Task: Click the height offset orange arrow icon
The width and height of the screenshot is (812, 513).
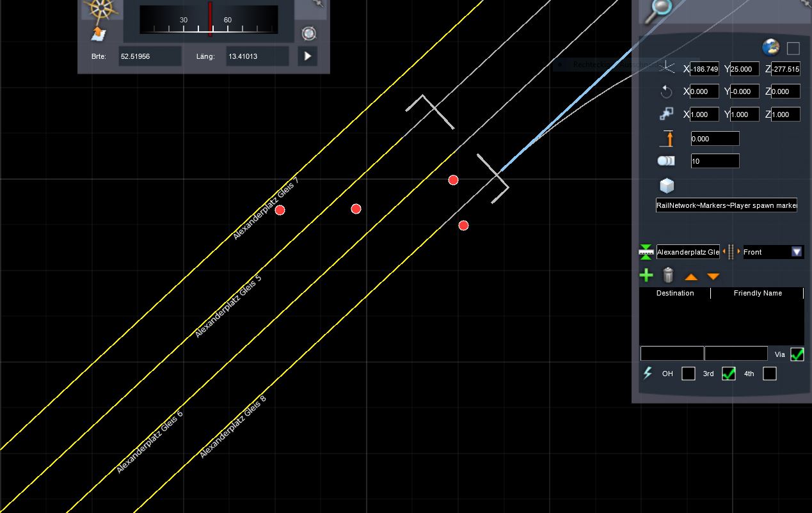Action: pyautogui.click(x=666, y=138)
